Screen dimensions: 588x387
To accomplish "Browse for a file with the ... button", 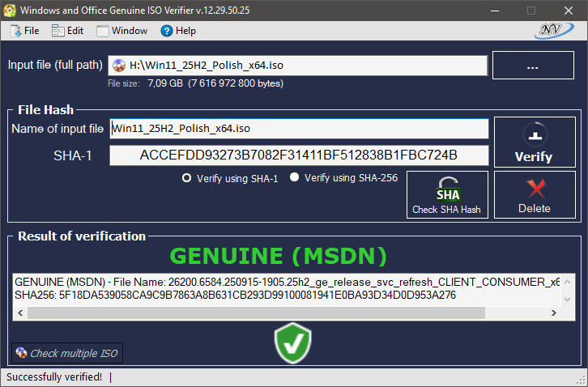I will pos(533,66).
